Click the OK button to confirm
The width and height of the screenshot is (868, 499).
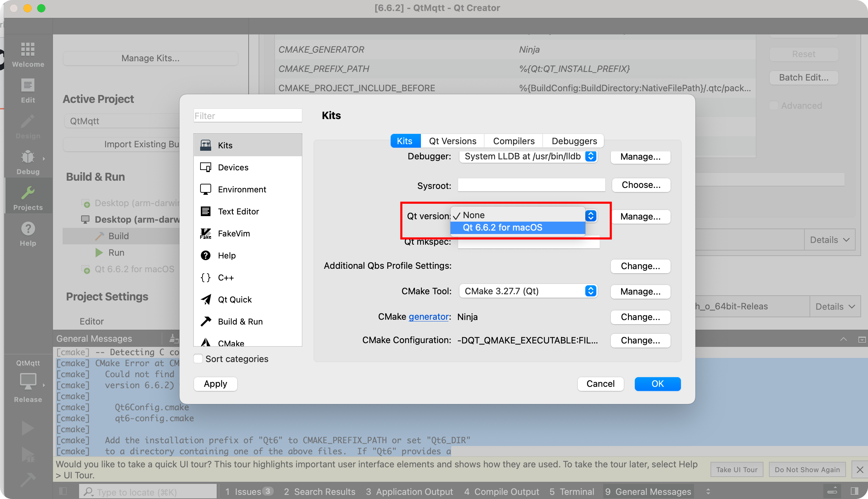click(x=657, y=384)
